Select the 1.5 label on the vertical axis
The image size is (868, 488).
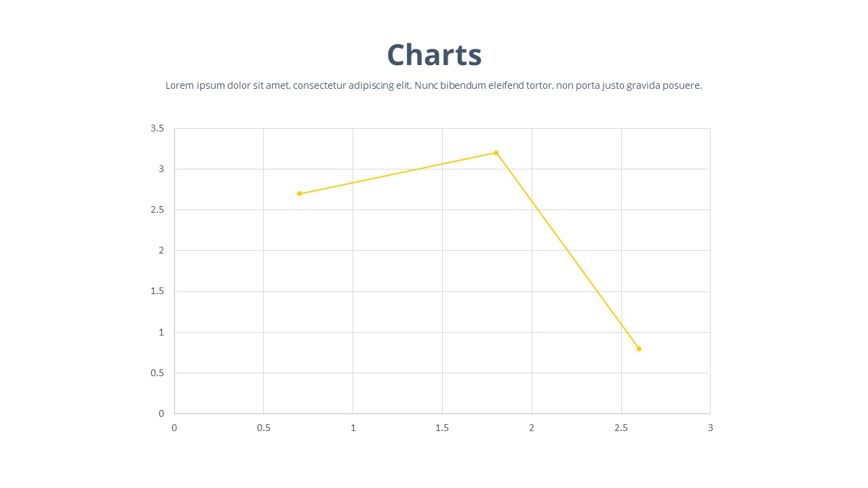[x=157, y=291]
